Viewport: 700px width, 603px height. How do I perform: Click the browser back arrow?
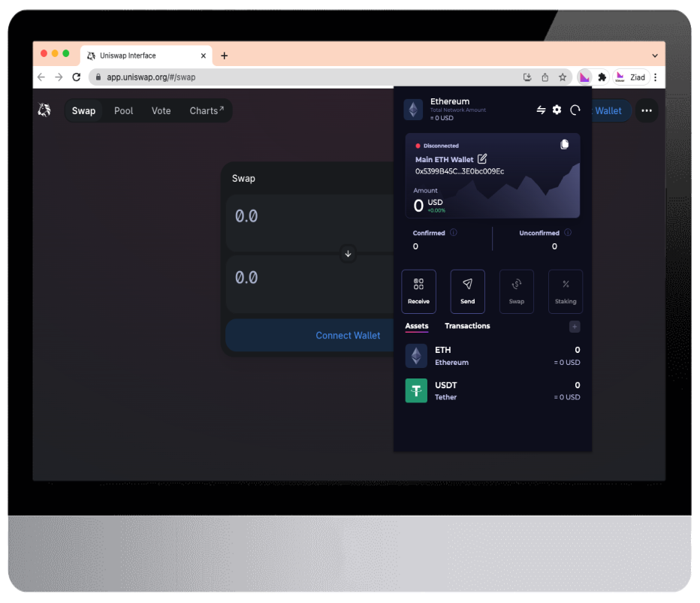coord(41,77)
